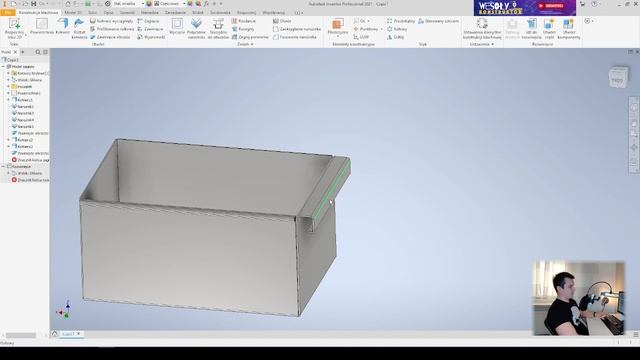This screenshot has width=640, height=360.
Task: Choose the Profilowanie rolkowe tool
Action: pos(111,29)
